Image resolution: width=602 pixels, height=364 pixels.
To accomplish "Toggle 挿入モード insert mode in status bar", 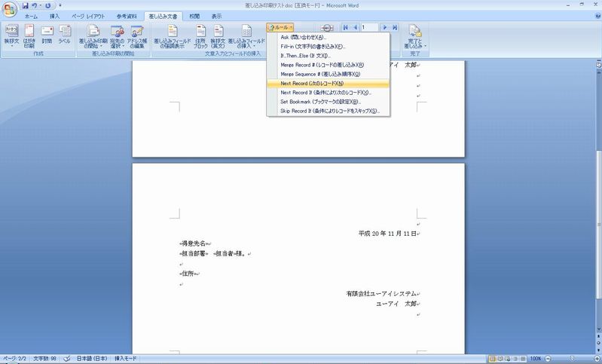I will (125, 358).
